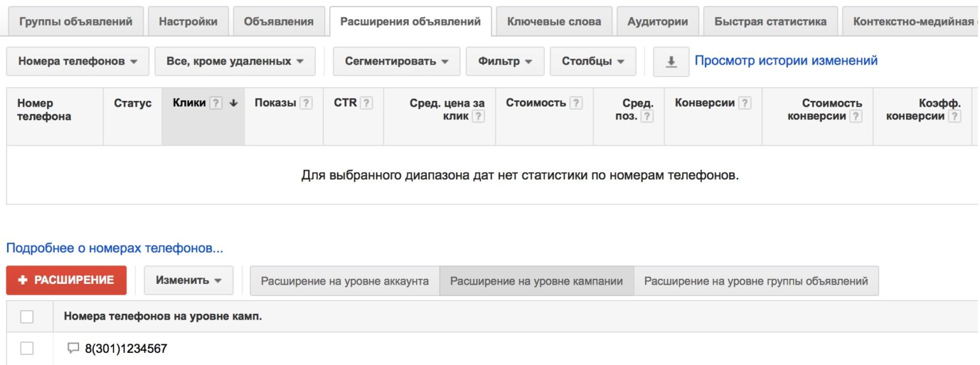Click speech bubble icon beside phone number
The height and width of the screenshot is (365, 980).
(x=73, y=348)
